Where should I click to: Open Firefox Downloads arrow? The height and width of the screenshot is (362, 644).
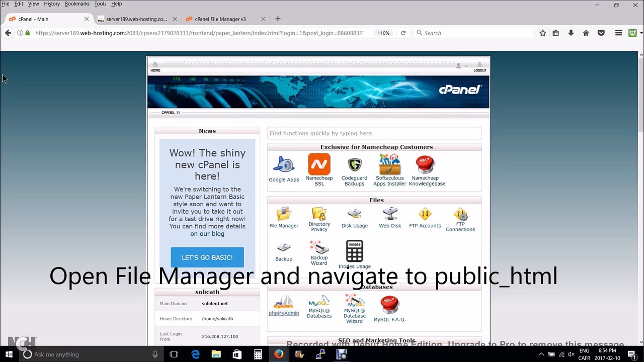[571, 33]
